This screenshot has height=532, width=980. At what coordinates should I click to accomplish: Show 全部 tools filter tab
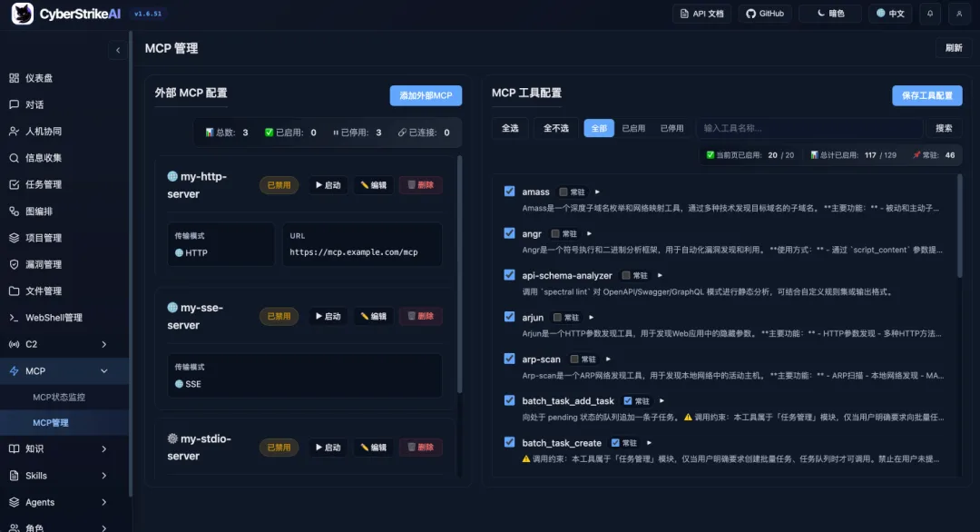click(599, 128)
